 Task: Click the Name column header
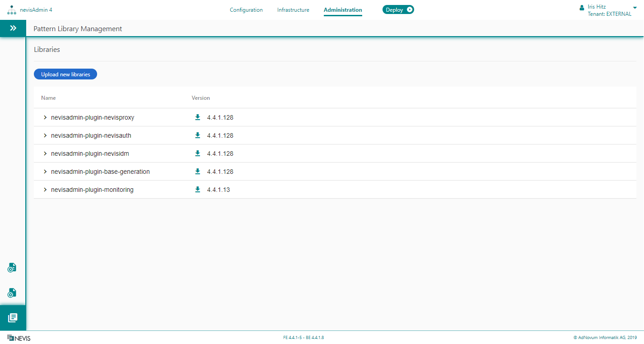[x=48, y=98]
